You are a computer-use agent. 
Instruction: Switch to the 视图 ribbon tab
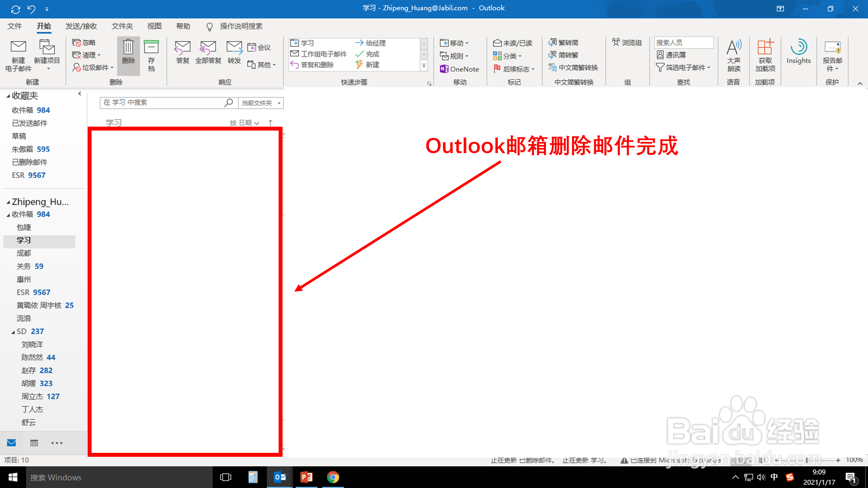click(x=154, y=26)
